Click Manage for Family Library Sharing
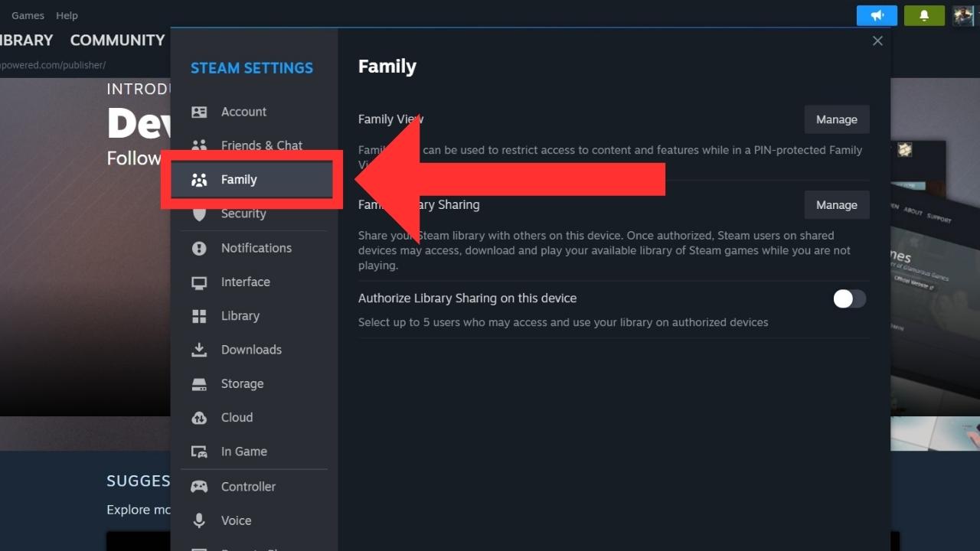Viewport: 980px width, 551px height. pos(836,204)
